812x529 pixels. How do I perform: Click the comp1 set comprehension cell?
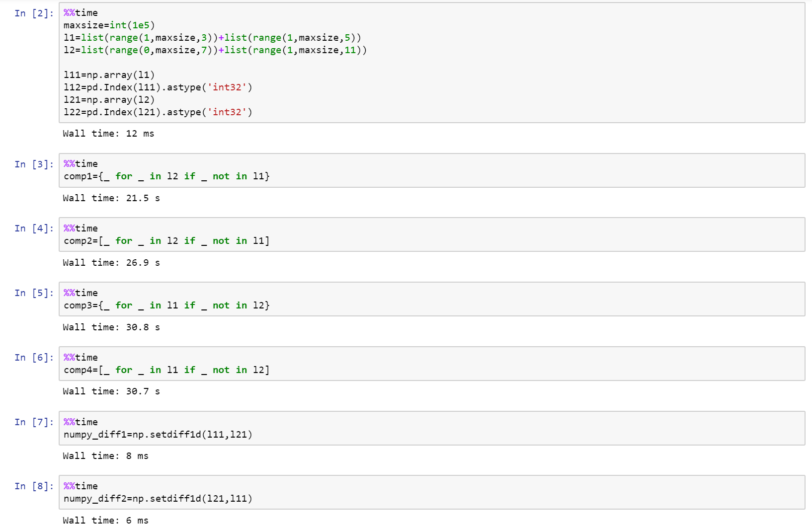point(432,170)
